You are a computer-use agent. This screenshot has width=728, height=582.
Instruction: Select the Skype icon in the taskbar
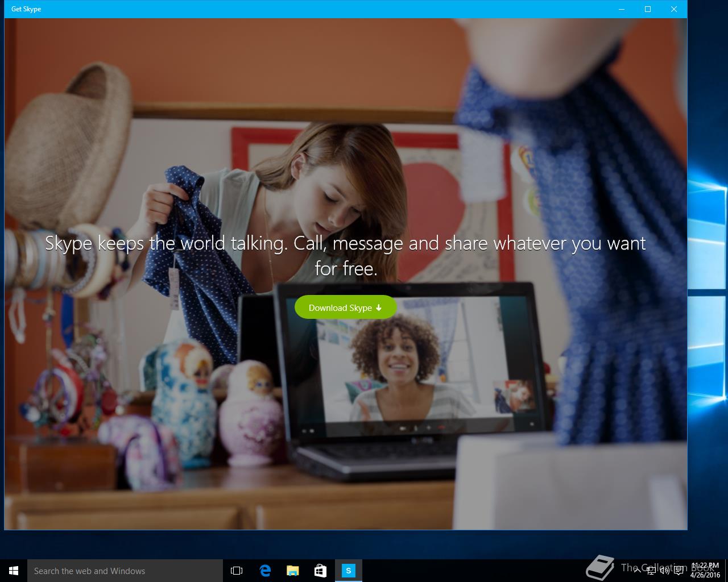[348, 571]
